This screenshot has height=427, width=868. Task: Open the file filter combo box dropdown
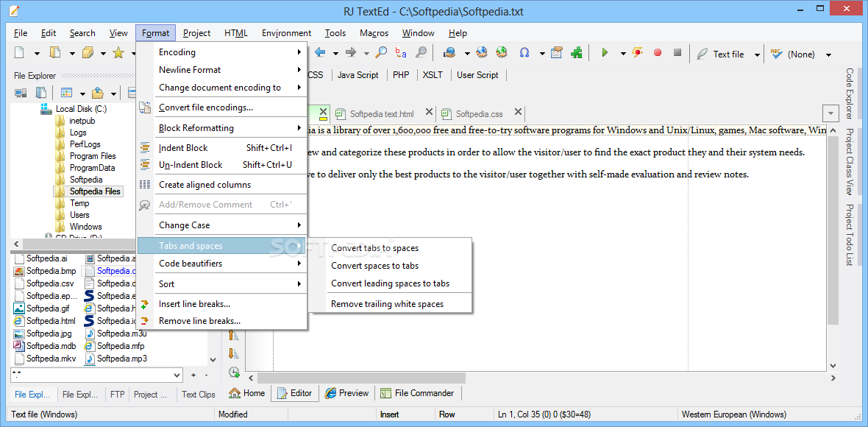(x=177, y=375)
